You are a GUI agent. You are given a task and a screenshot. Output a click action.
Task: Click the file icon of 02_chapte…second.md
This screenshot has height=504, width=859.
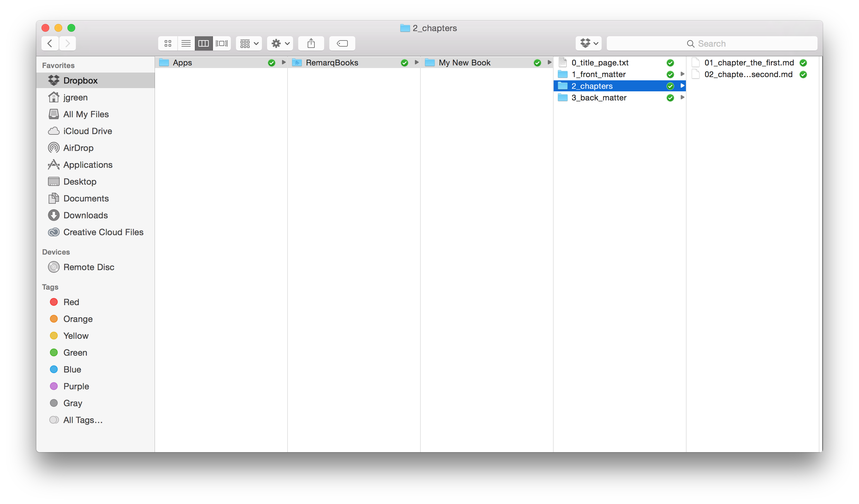click(695, 74)
